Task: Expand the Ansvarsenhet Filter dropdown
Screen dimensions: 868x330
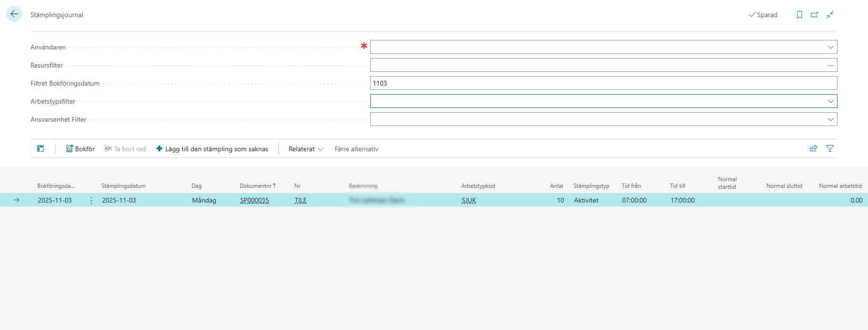Action: 830,119
